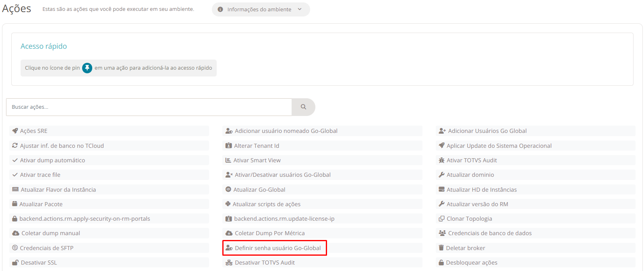Expand the Informações do ambiente dropdown

click(261, 9)
